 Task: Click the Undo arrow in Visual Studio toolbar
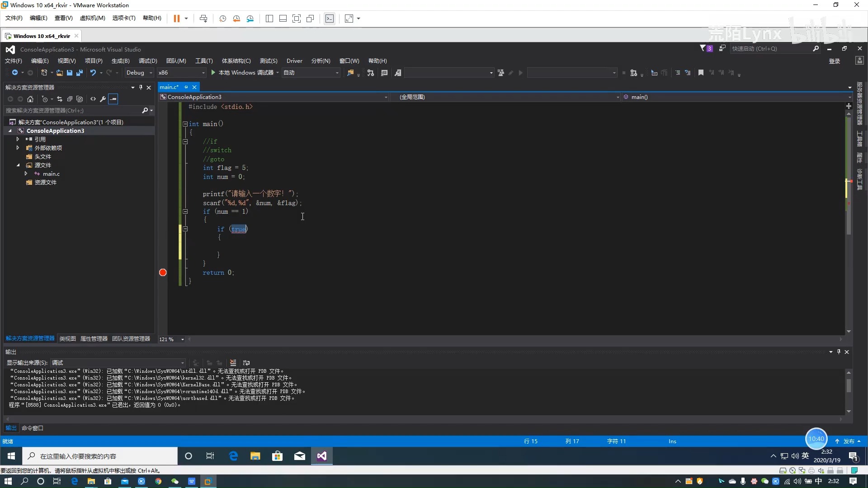pos(93,73)
